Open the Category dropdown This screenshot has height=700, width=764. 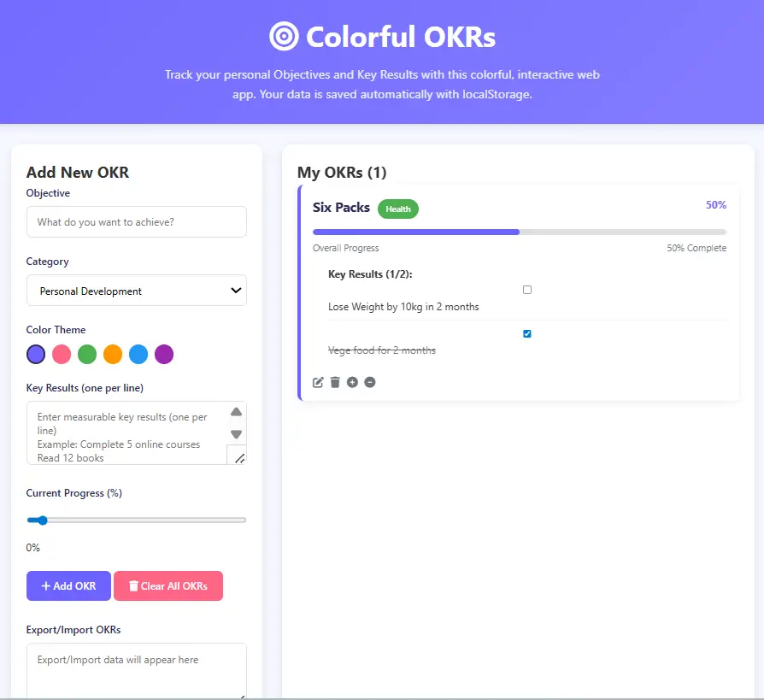(137, 291)
